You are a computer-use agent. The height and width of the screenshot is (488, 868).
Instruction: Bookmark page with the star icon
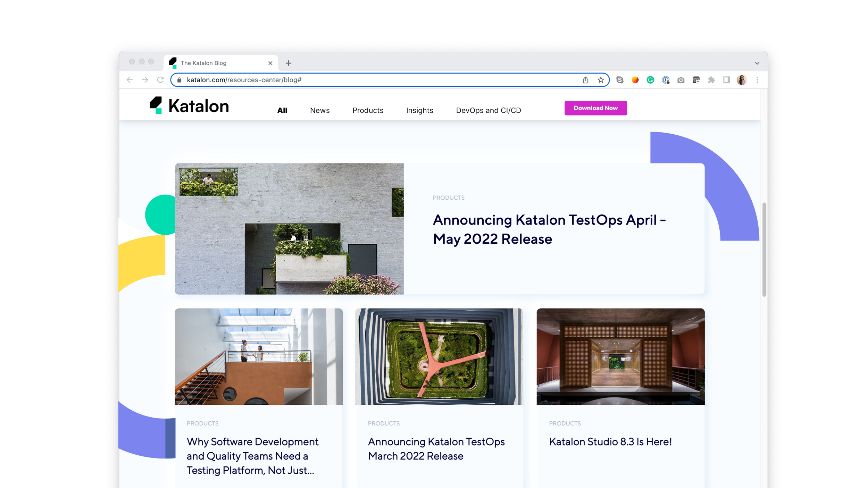point(601,80)
